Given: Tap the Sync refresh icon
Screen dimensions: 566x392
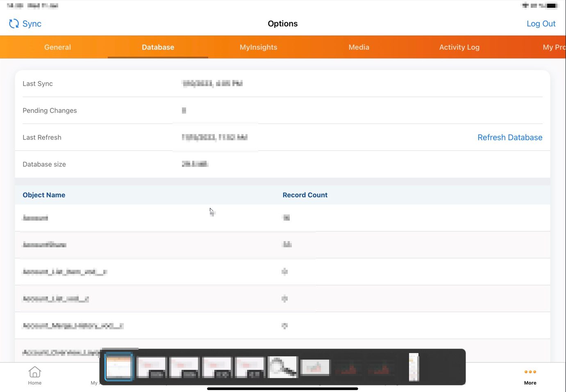Looking at the screenshot, I should 14,24.
